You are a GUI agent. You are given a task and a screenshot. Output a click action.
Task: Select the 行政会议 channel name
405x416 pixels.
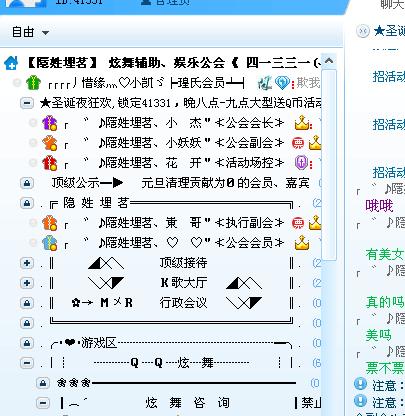pyautogui.click(x=183, y=303)
